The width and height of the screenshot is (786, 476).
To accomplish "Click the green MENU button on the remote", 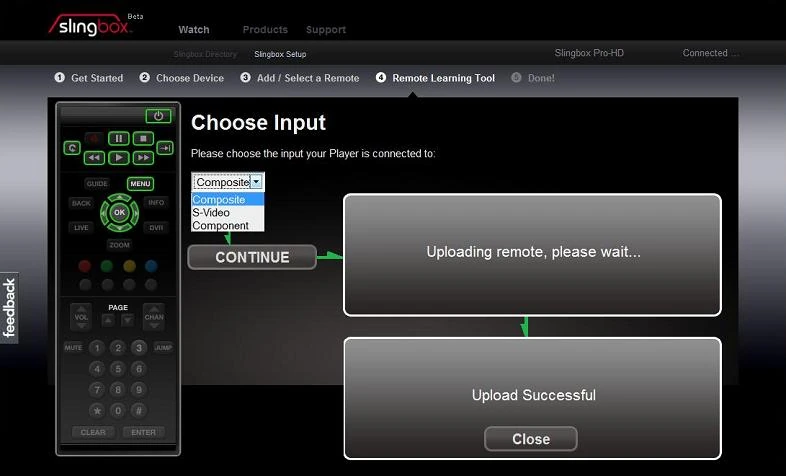I will pos(140,184).
